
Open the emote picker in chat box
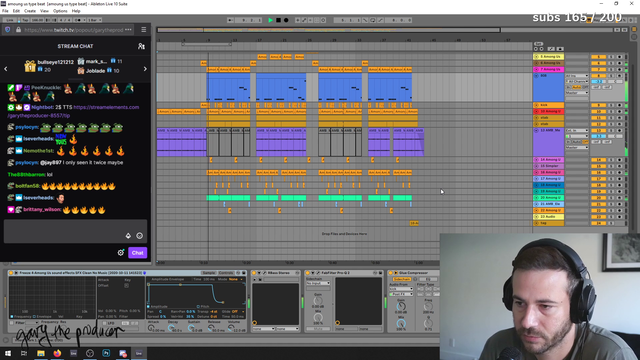[140, 236]
